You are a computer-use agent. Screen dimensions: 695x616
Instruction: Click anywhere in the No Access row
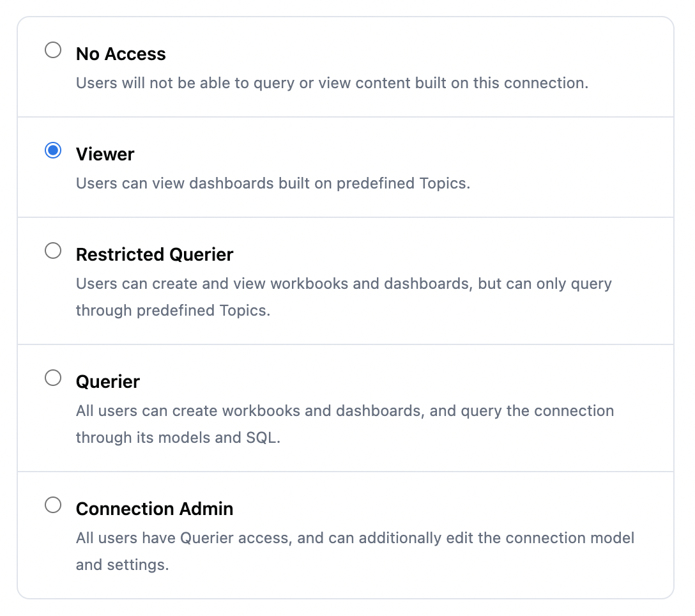(347, 66)
